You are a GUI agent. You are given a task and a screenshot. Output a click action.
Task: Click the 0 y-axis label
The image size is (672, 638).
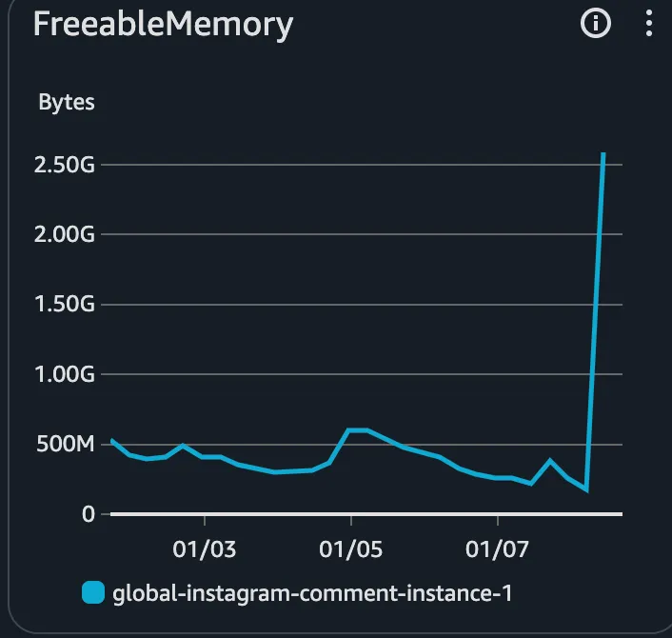point(89,513)
